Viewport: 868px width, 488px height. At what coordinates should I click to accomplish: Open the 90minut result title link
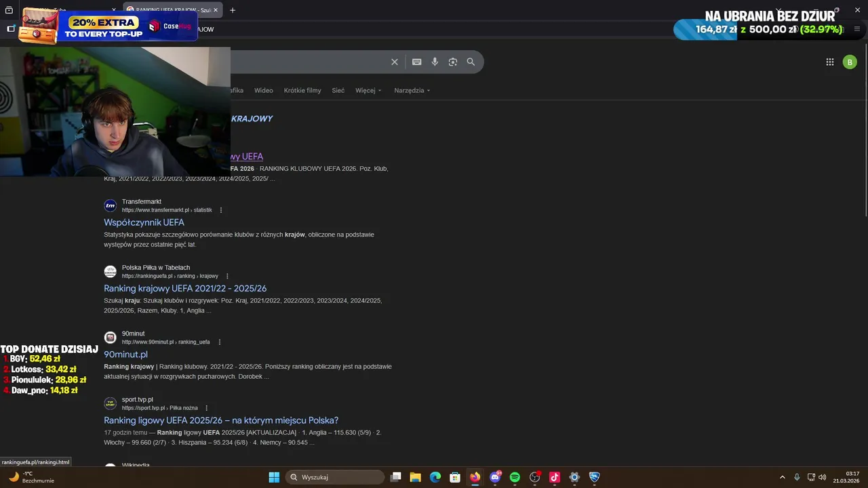click(x=125, y=354)
